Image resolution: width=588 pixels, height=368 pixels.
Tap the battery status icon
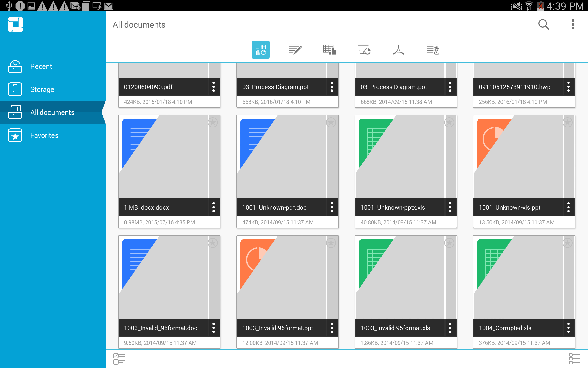pyautogui.click(x=541, y=6)
